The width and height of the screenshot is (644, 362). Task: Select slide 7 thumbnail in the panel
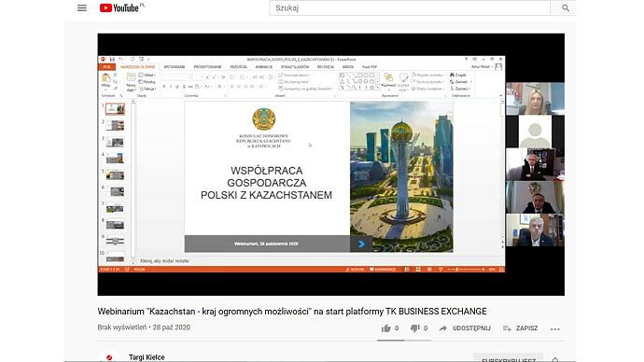[x=115, y=208]
